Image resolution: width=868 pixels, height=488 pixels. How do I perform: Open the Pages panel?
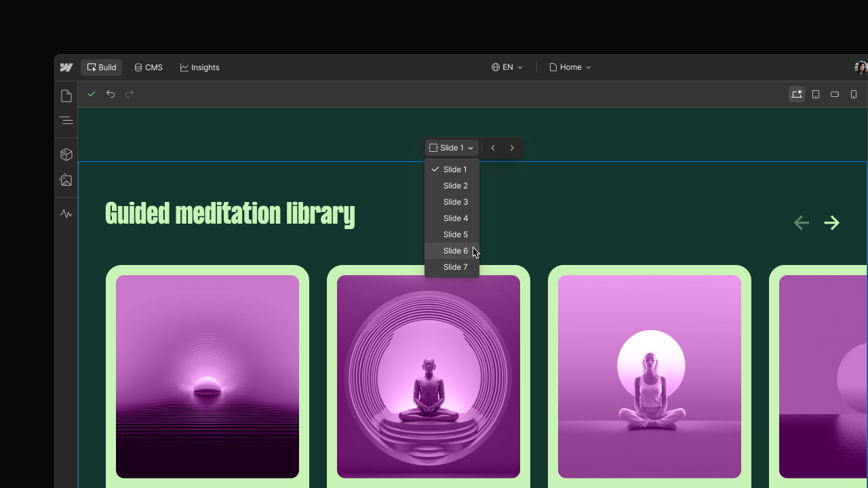coord(66,96)
